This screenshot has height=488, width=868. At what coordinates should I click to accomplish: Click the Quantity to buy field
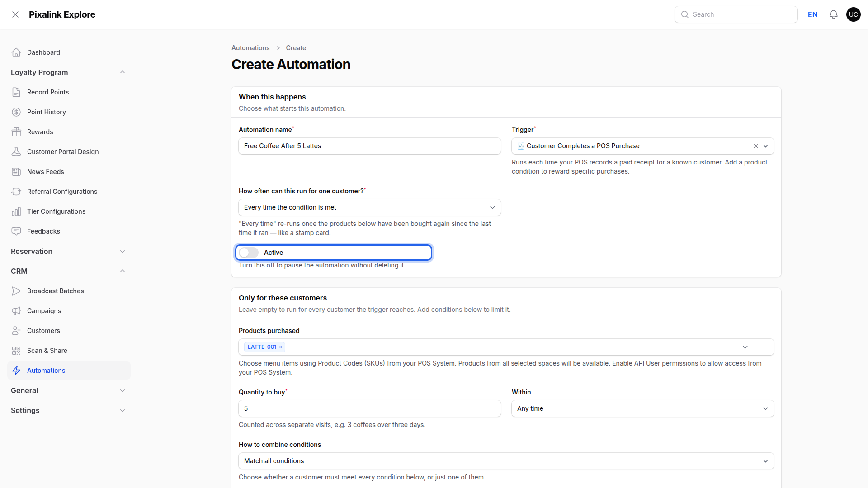pos(369,408)
